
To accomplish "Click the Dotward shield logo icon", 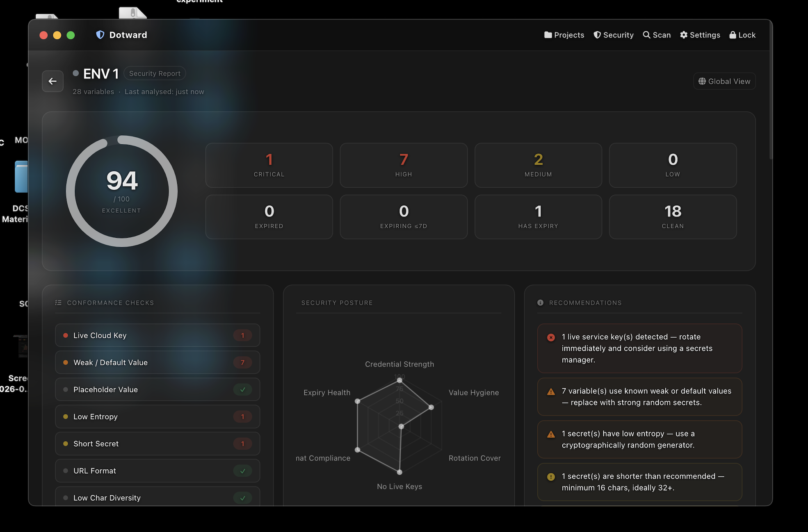I will pyautogui.click(x=100, y=35).
